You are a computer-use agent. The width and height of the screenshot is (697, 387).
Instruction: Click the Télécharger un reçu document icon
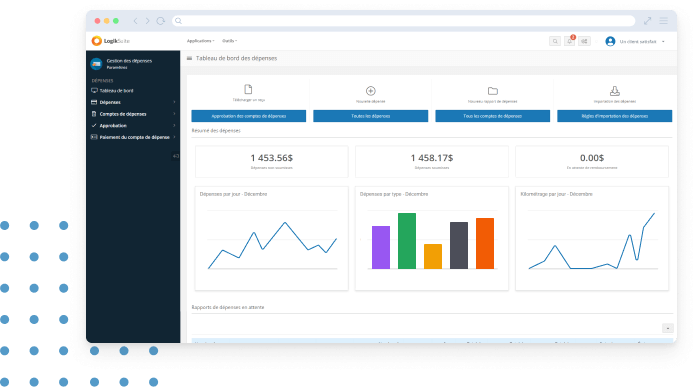pyautogui.click(x=248, y=89)
